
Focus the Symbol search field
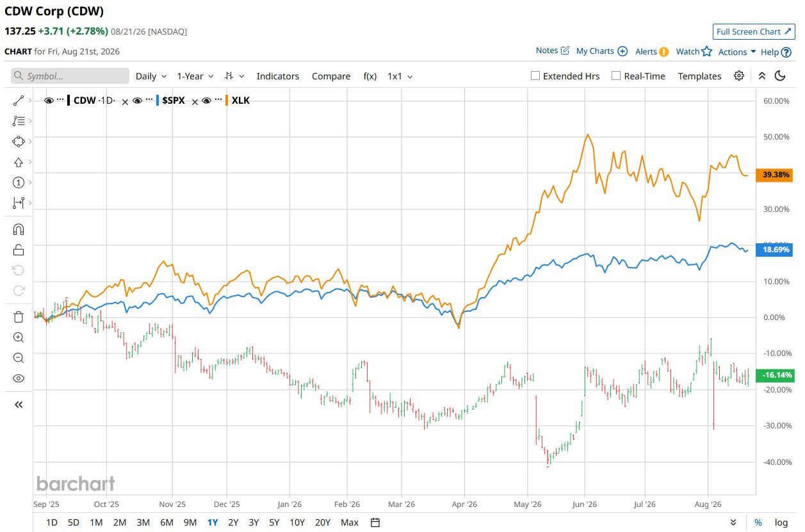70,76
